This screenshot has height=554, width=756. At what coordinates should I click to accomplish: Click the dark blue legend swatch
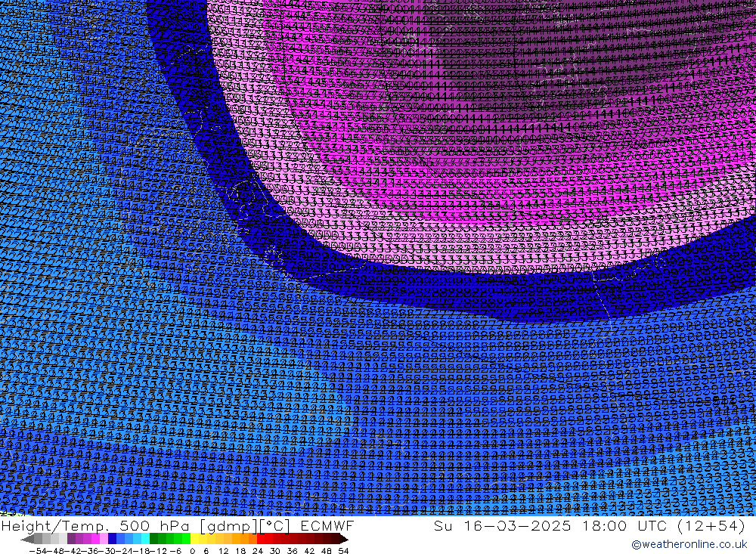[112, 539]
